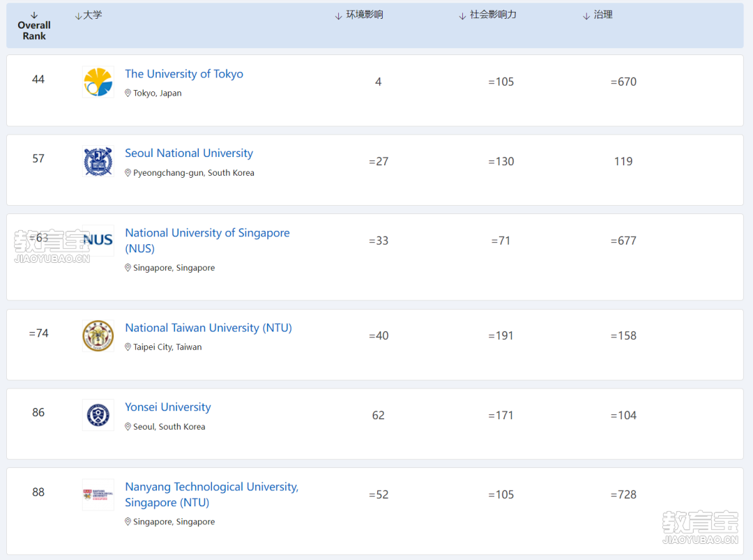Click overall rank =74 for National Taiwan University
Image resolution: width=753 pixels, height=560 pixels.
38,333
